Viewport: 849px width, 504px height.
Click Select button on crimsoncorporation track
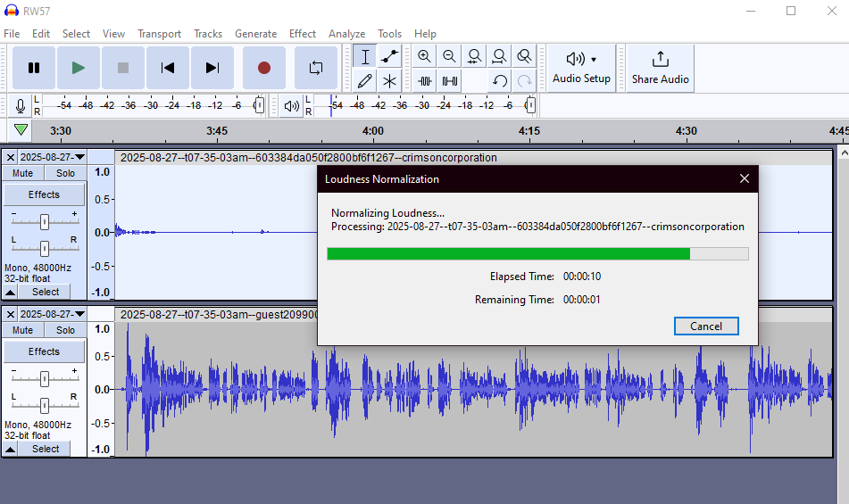pyautogui.click(x=45, y=292)
